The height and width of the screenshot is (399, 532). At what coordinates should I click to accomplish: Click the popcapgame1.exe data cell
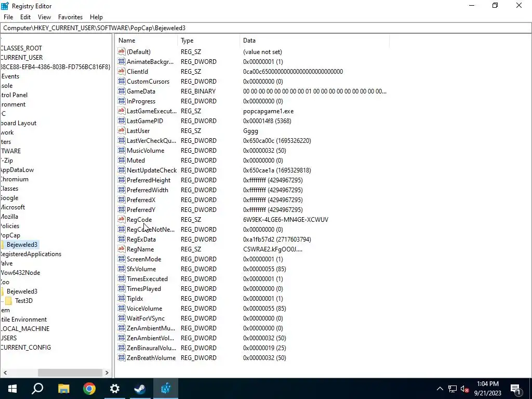(269, 111)
